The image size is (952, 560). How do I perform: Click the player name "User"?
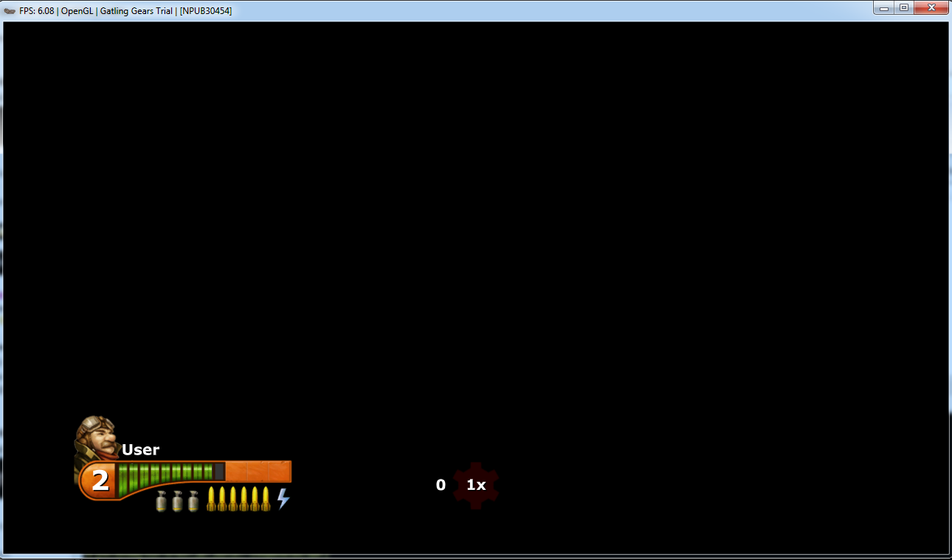141,449
